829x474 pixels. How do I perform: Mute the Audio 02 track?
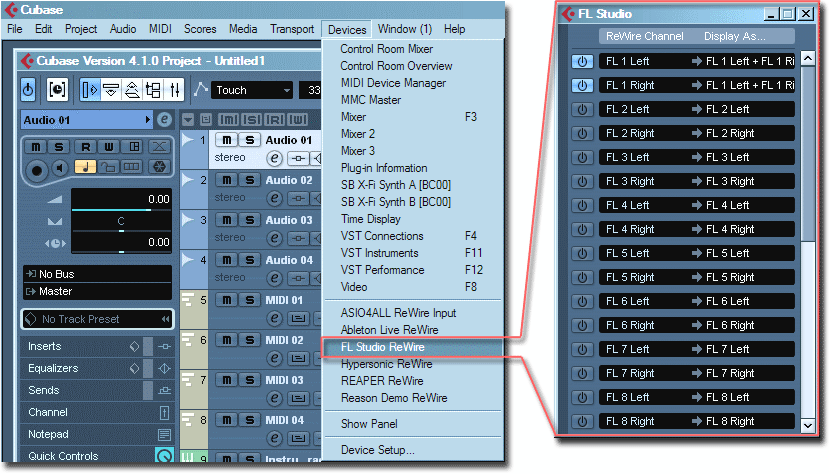(227, 180)
